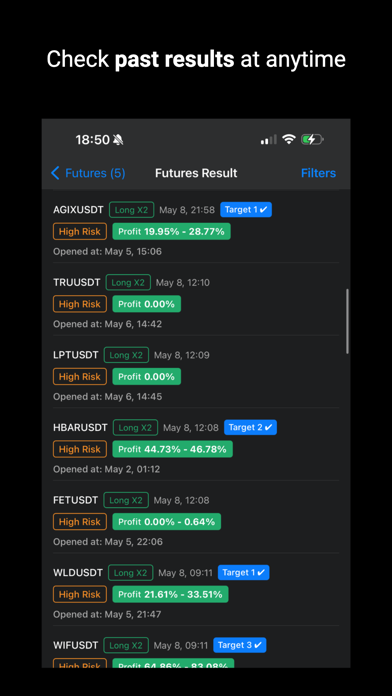The width and height of the screenshot is (392, 696).
Task: Select the Target 3 badge on WIFUSDT
Action: click(x=240, y=645)
